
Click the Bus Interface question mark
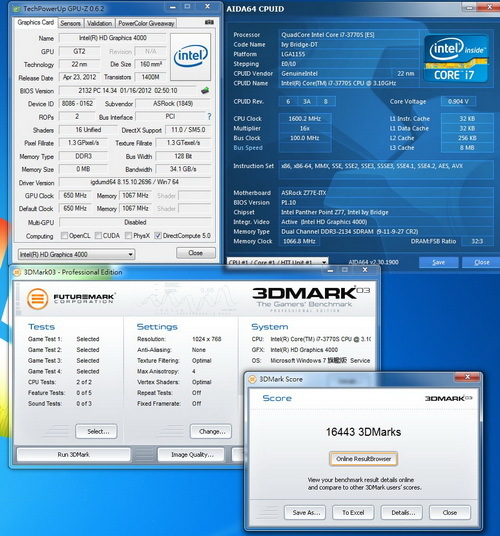tap(209, 117)
